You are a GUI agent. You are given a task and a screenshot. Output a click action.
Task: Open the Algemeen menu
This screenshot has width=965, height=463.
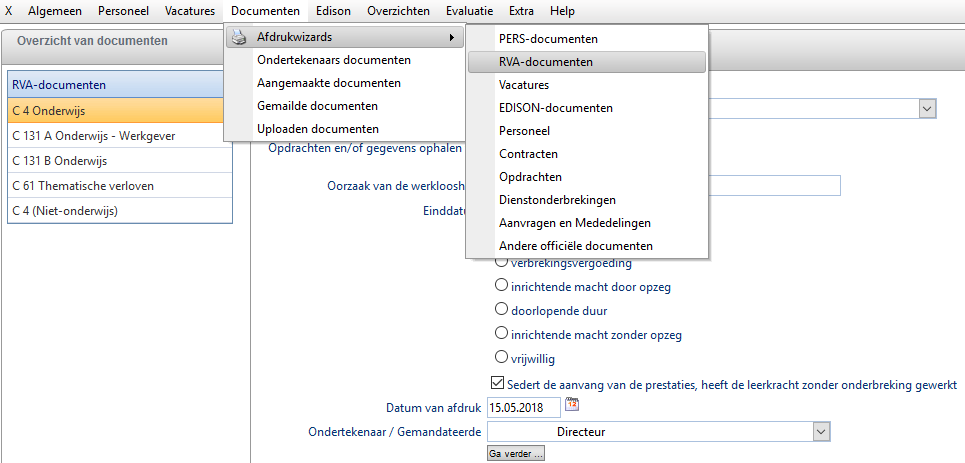(55, 10)
